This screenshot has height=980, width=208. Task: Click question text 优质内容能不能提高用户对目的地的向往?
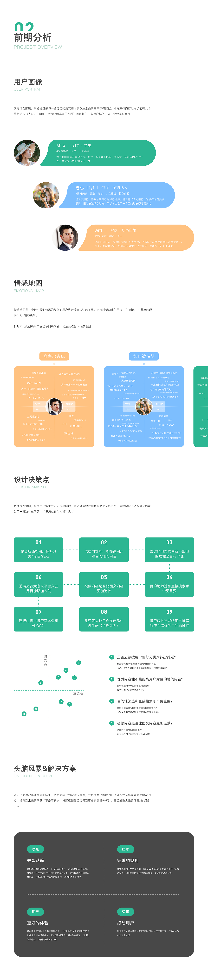click(x=150, y=679)
